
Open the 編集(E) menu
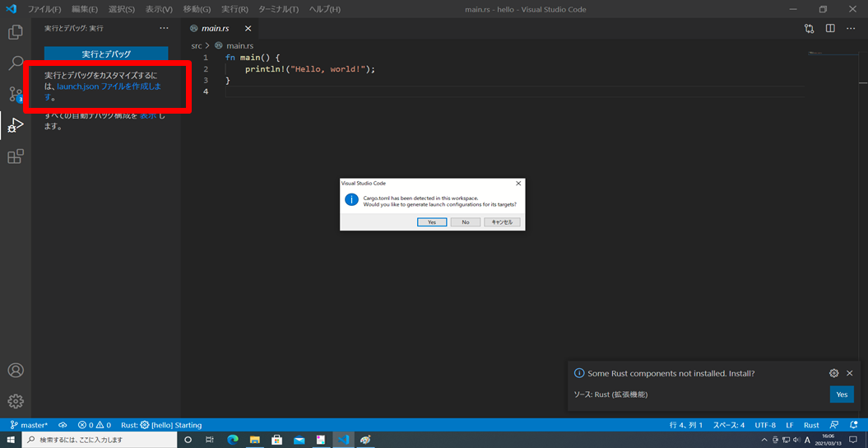[x=85, y=9]
